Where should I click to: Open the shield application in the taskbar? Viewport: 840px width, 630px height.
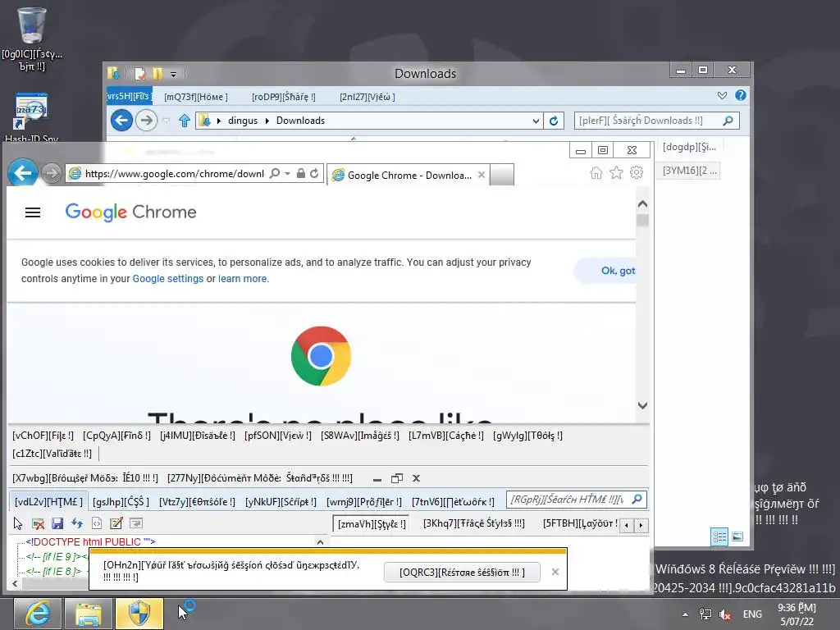click(x=139, y=614)
